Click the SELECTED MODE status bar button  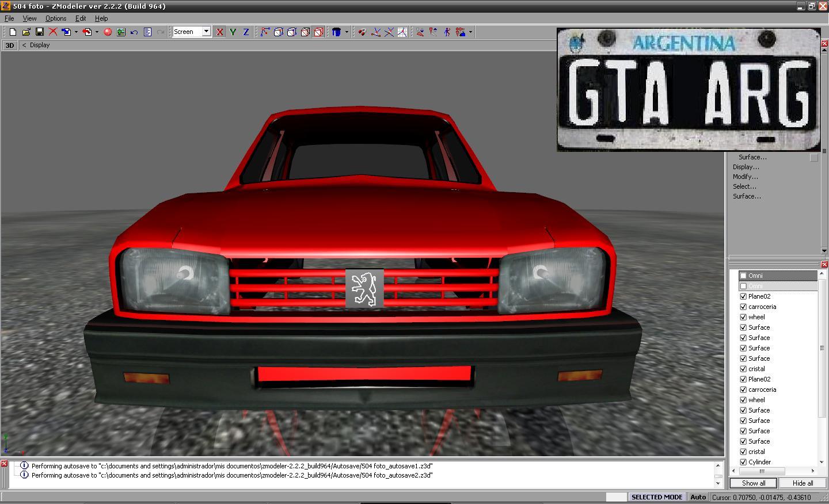657,497
